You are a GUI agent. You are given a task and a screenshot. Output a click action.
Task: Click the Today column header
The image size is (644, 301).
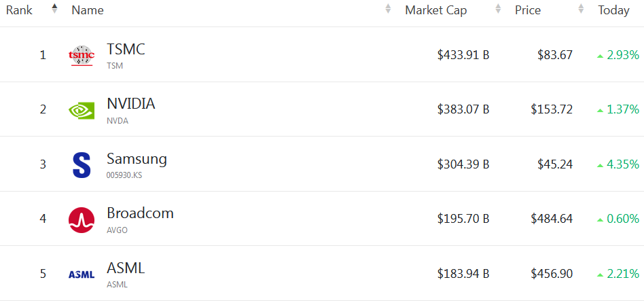tap(613, 10)
